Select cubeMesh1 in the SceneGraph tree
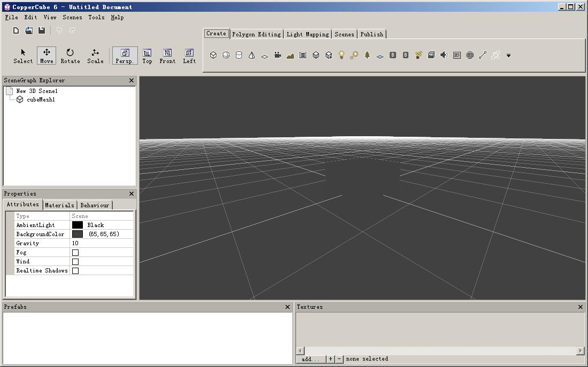588x367 pixels. point(41,100)
